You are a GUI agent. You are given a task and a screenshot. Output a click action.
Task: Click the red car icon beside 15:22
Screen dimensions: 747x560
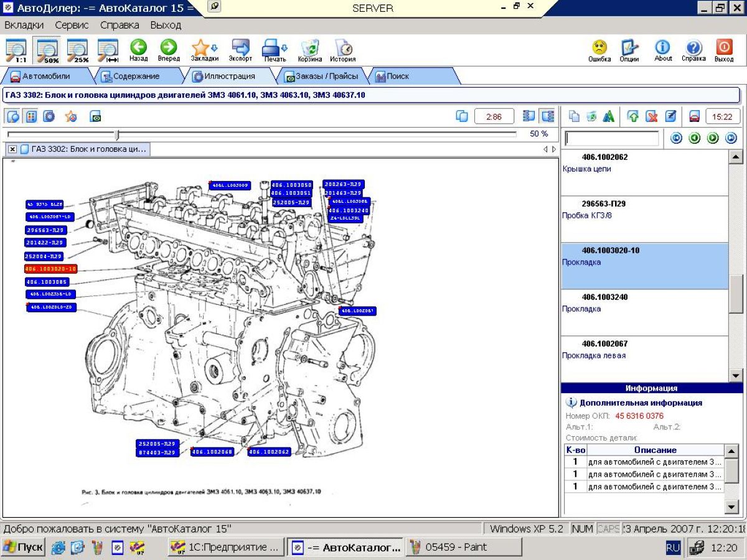695,116
